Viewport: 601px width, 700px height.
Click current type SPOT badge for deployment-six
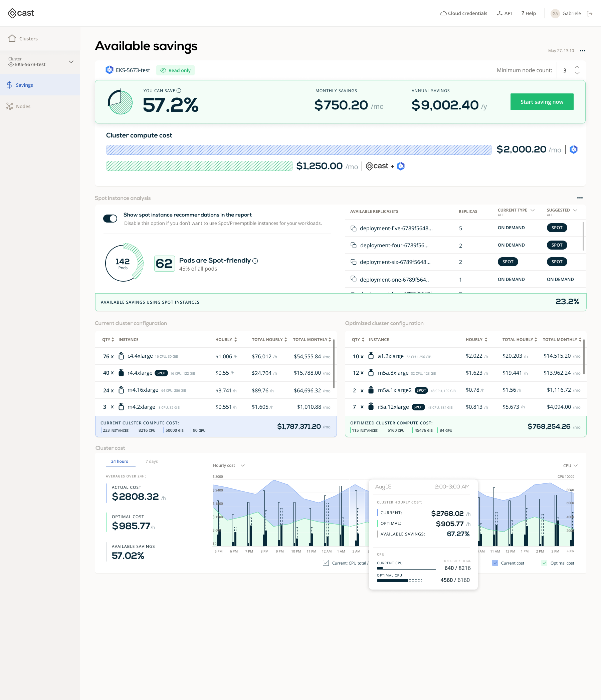pos(508,262)
